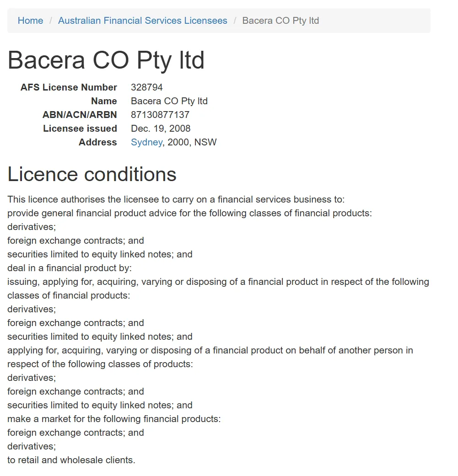
Task: Click the Bacera CO Pty ltd breadcrumb text
Action: (280, 21)
